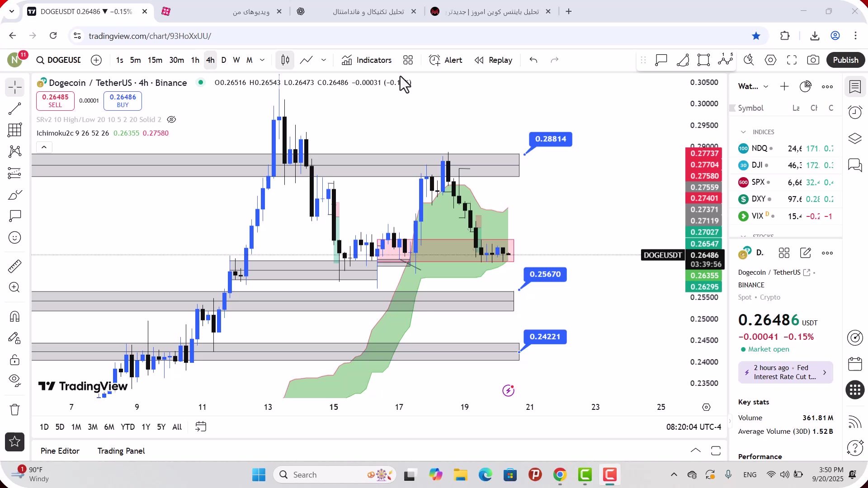Open the DOGEUSDT symbol search
This screenshot has height=488, width=868.
click(59, 60)
